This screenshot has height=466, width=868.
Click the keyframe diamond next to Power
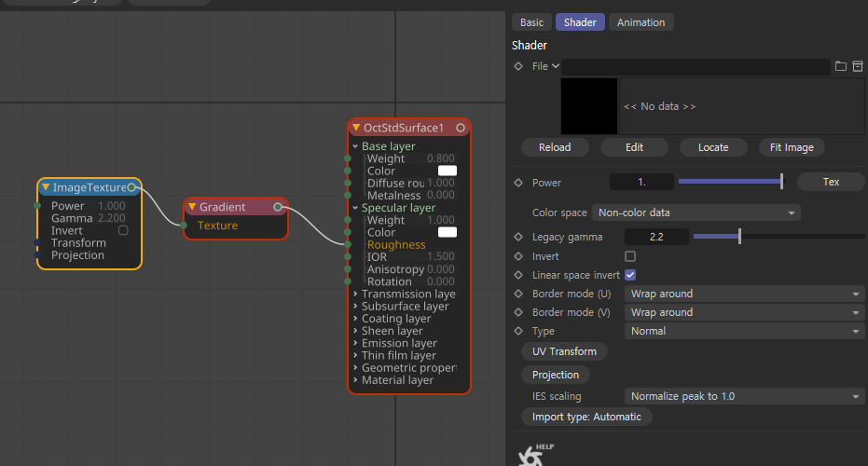(x=518, y=182)
